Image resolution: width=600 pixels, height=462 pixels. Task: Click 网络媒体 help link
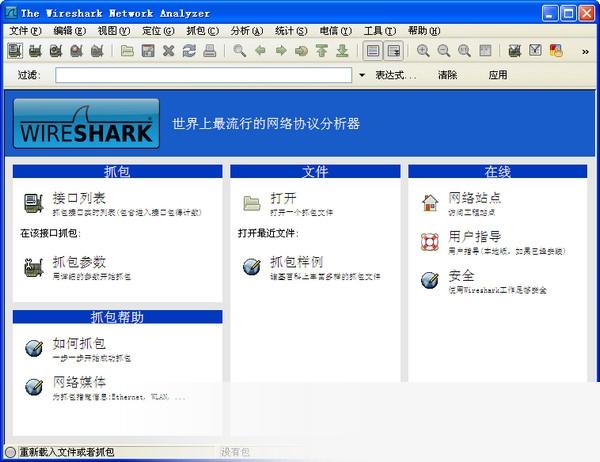79,382
